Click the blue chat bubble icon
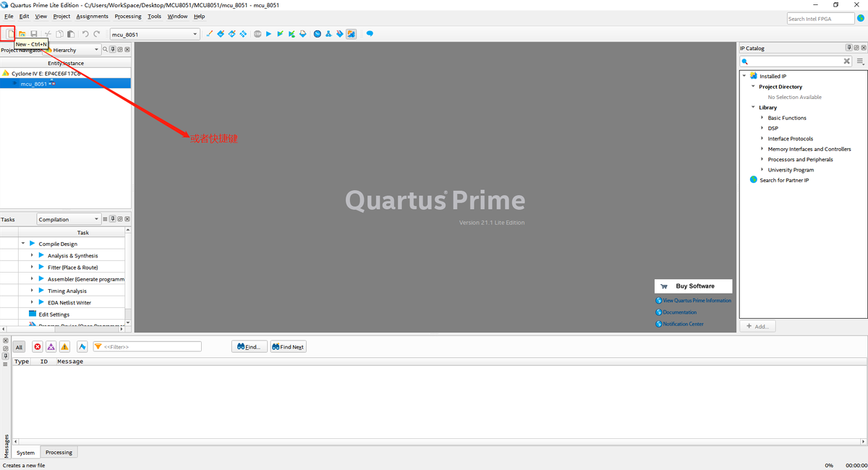868x470 pixels. pos(370,34)
